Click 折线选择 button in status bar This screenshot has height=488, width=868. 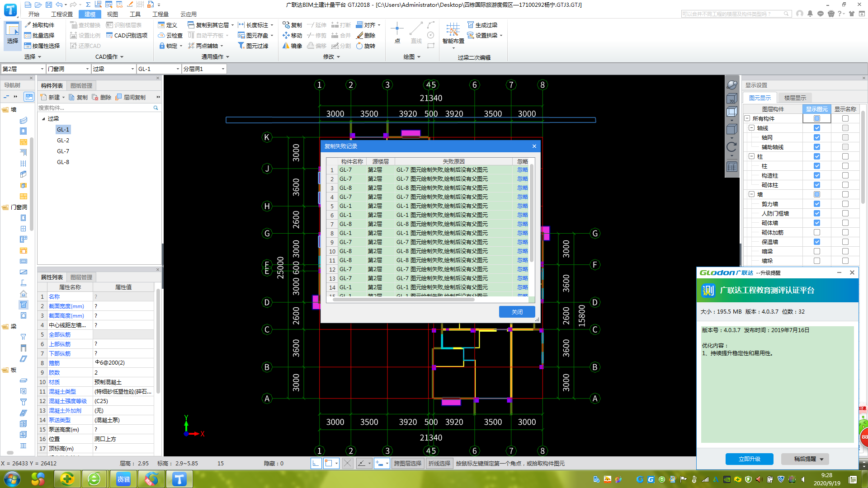tap(439, 463)
